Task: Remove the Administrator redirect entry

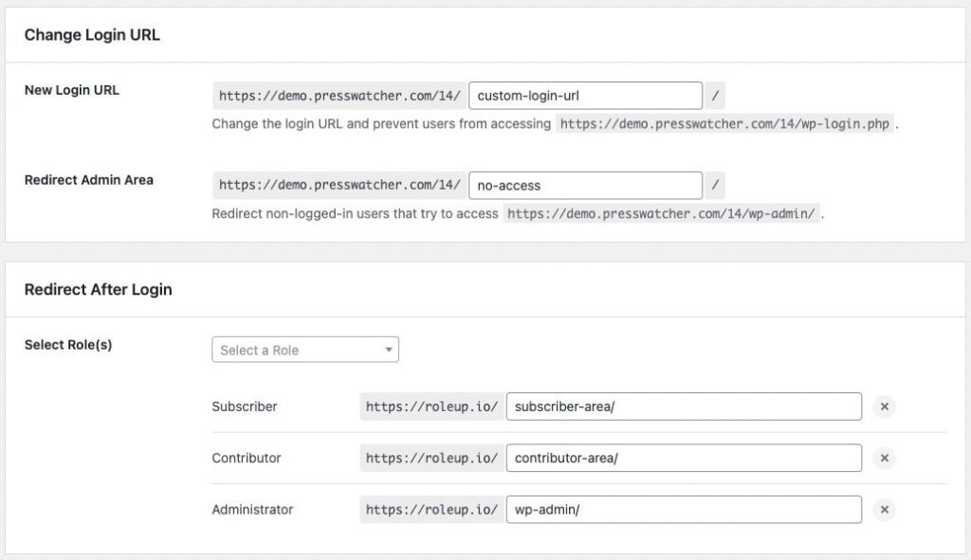Action: (884, 510)
